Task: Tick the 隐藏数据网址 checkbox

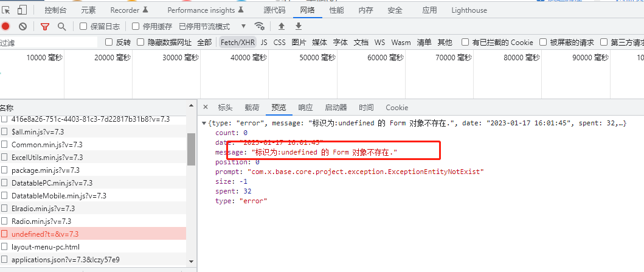Action: [x=140, y=42]
